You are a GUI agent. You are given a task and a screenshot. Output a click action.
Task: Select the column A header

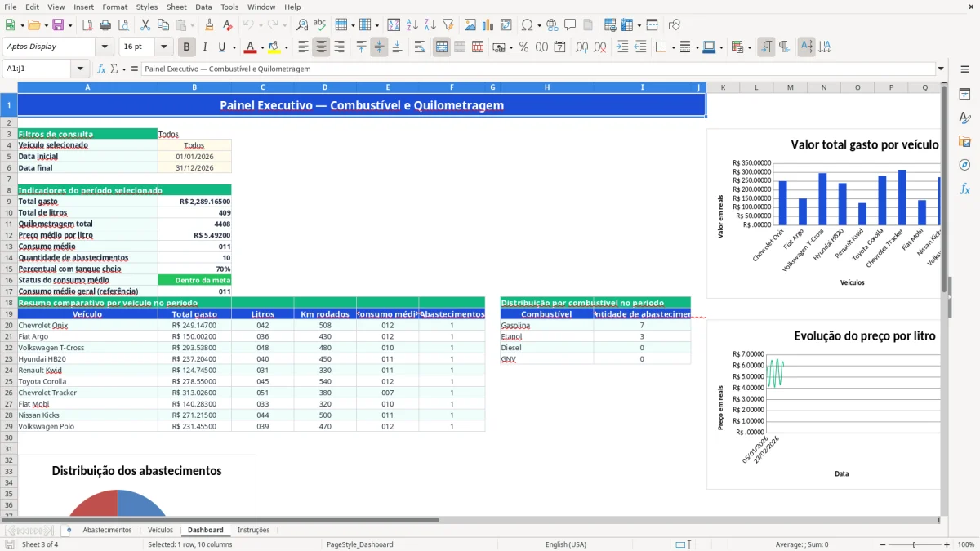[87, 87]
